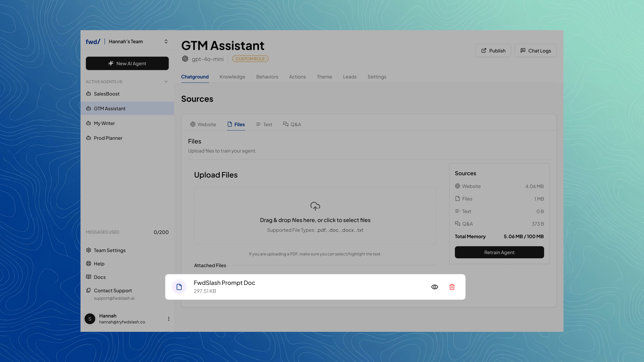
Task: Click the Docs book icon
Action: pyautogui.click(x=89, y=277)
